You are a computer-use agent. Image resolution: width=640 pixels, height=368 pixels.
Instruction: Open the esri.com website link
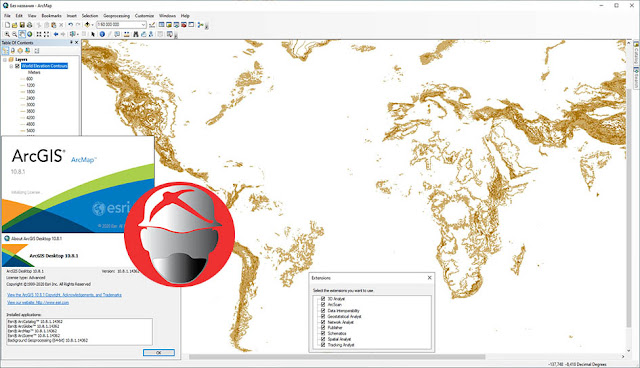(x=38, y=302)
